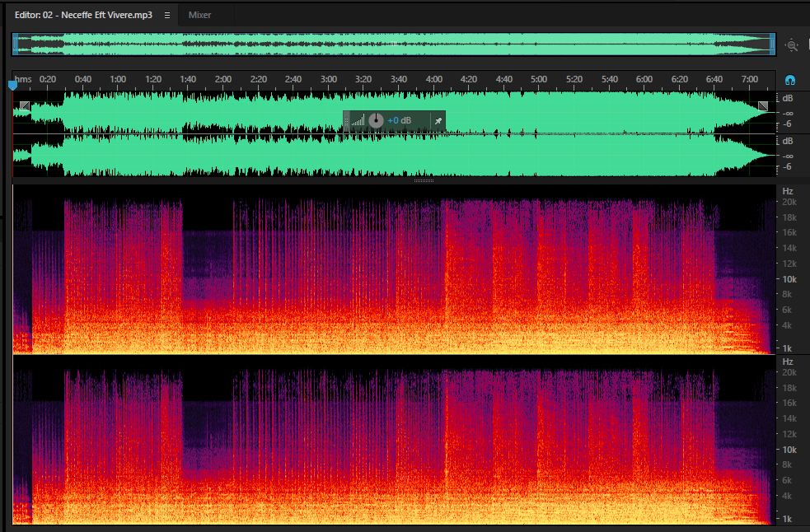Click the +0 dB gain value
Image resolution: width=810 pixels, height=532 pixels.
click(400, 121)
